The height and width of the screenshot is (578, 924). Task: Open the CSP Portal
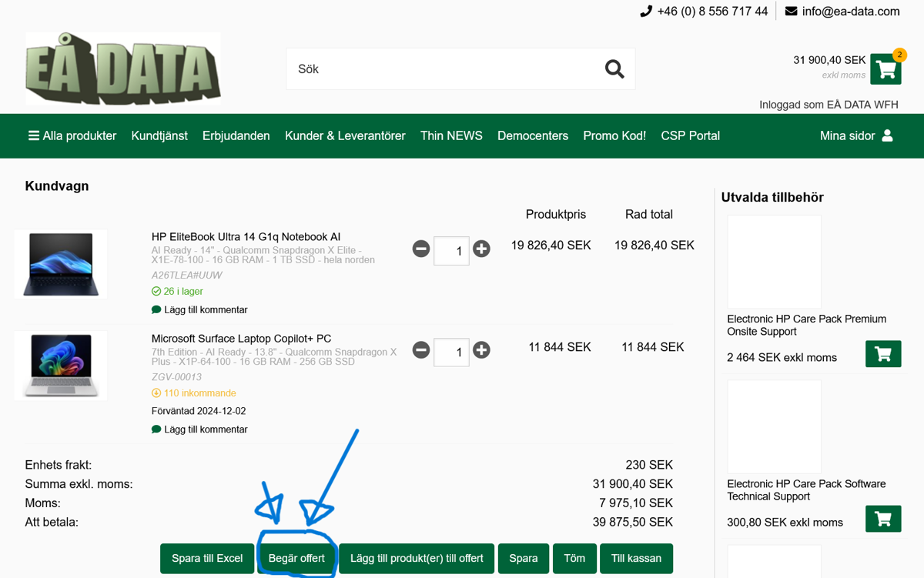click(690, 135)
